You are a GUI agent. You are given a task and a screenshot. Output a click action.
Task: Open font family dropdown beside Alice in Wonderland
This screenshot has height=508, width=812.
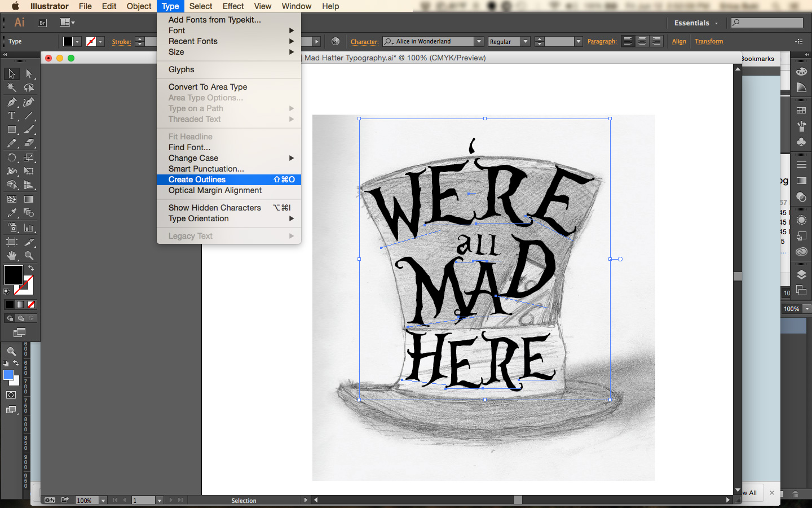pyautogui.click(x=479, y=41)
